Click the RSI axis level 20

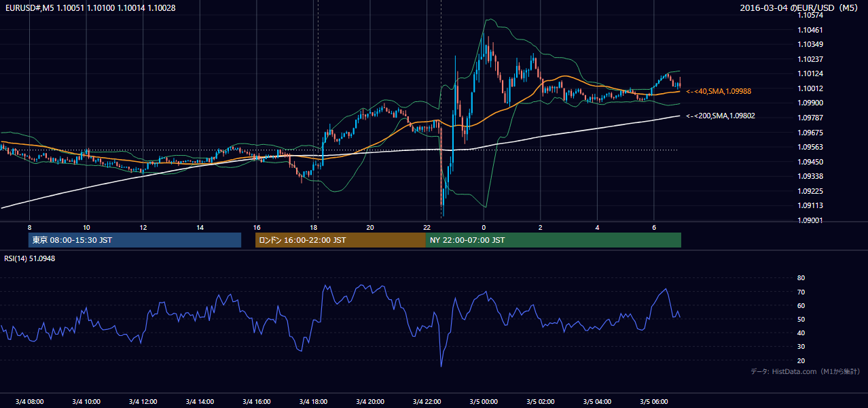pos(801,360)
